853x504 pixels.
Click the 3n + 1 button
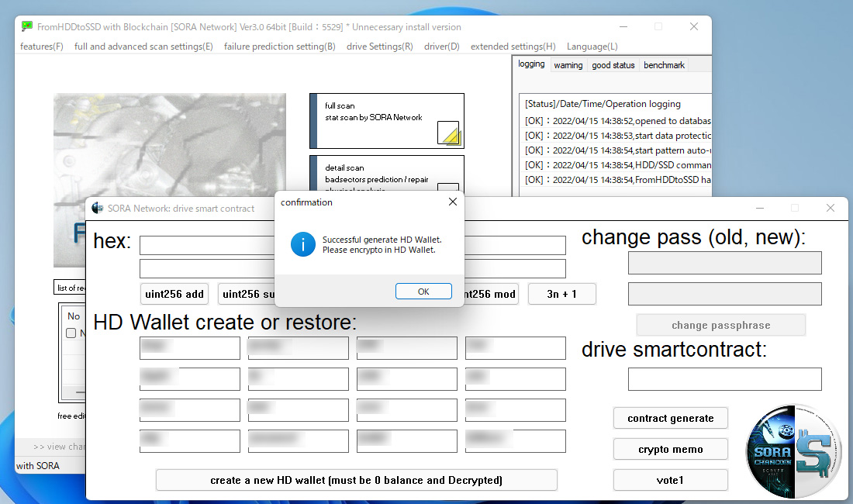click(562, 294)
